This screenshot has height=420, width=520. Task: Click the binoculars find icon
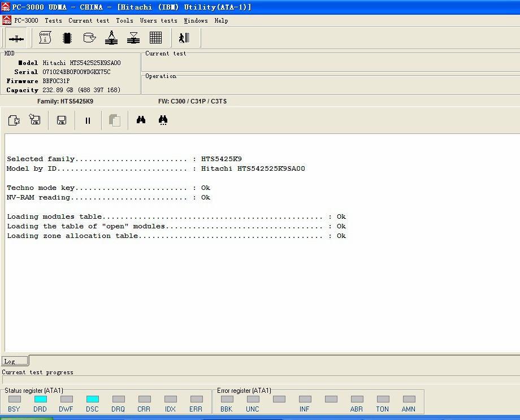point(141,119)
